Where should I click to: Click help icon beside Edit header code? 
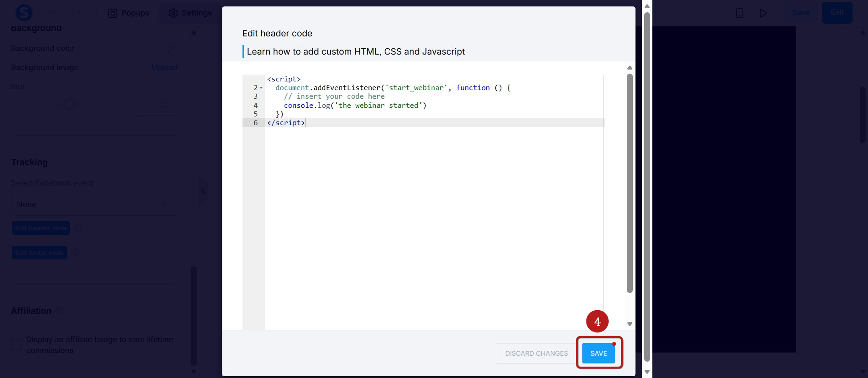click(x=78, y=228)
